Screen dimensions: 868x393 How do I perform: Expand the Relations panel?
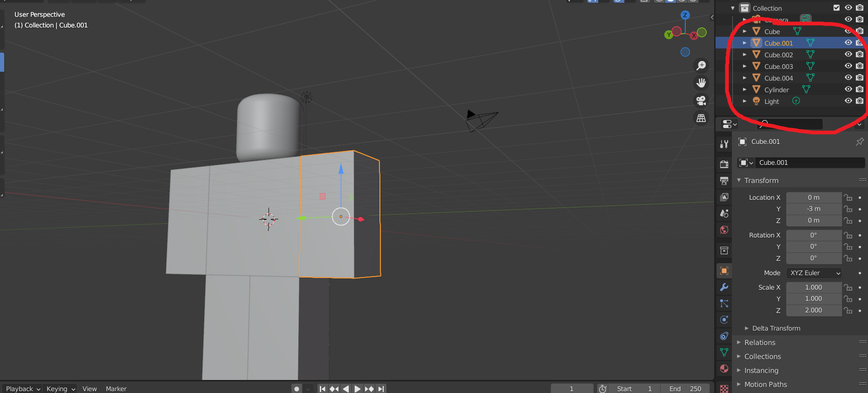coord(739,342)
